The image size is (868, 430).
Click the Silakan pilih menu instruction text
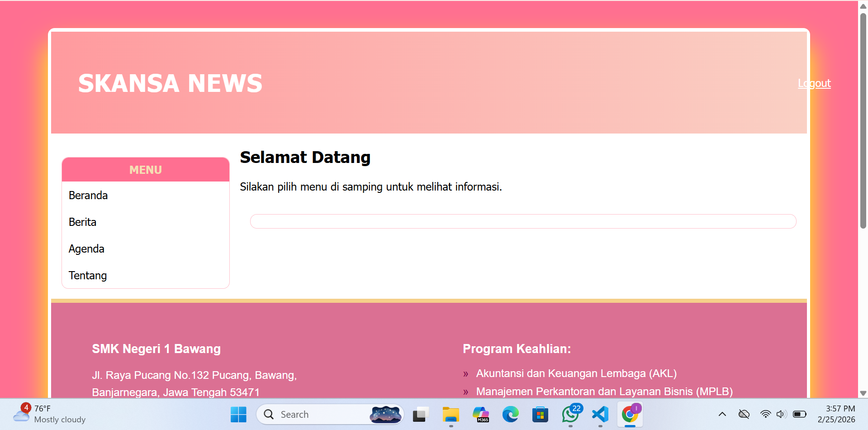coord(371,187)
